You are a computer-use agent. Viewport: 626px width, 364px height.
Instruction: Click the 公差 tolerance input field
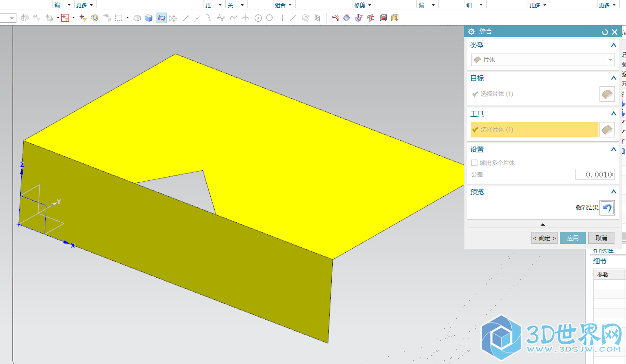point(595,175)
